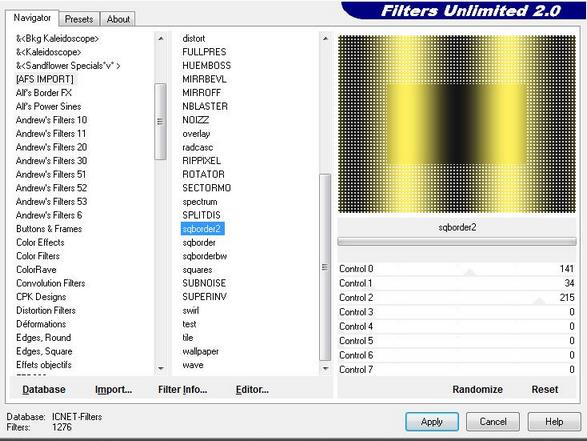Select Andrew's Filters 20 category
Screen dimensions: 587x441
click(x=51, y=147)
